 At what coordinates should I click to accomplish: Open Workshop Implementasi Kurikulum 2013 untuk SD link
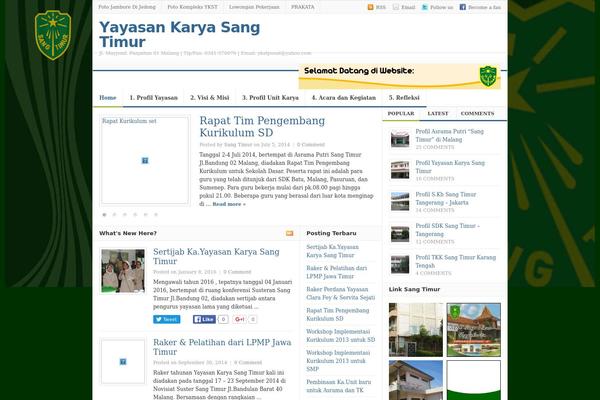coord(341,335)
